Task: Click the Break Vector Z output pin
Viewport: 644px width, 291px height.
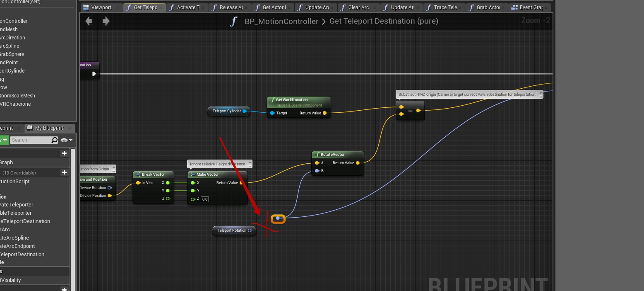Action: tap(168, 199)
